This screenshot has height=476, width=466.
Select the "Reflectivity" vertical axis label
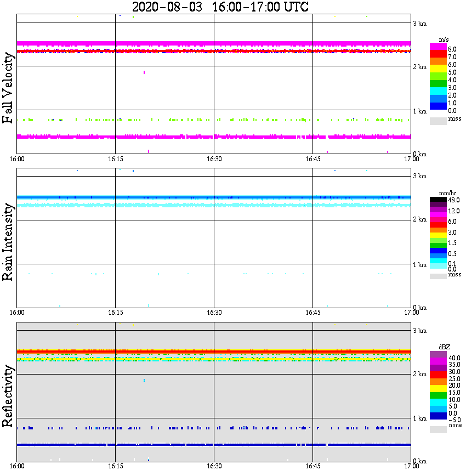(x=8, y=396)
